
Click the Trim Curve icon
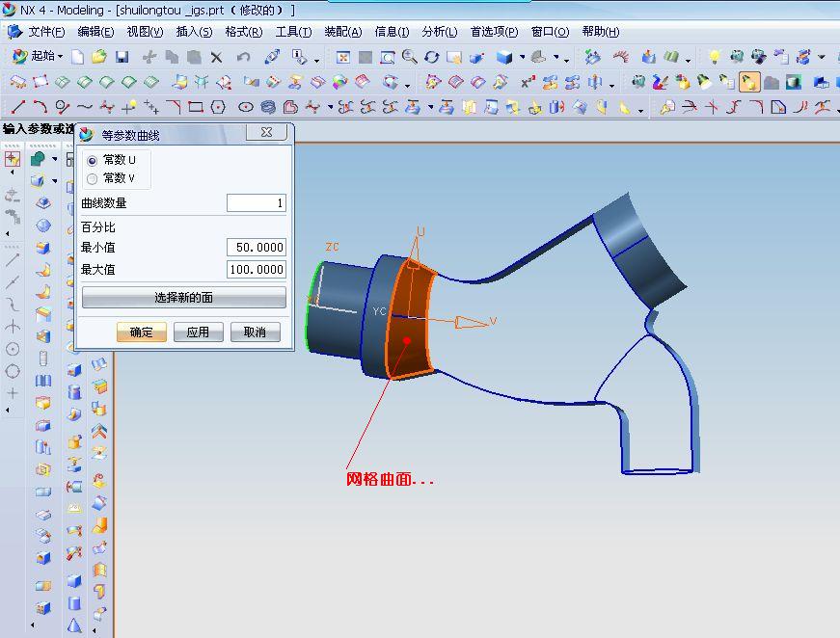point(690,107)
